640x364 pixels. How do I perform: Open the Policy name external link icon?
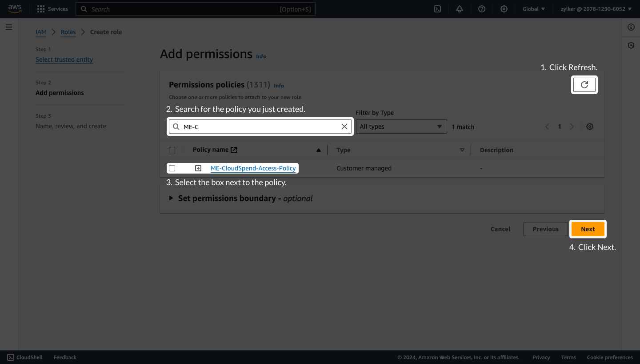(x=234, y=150)
